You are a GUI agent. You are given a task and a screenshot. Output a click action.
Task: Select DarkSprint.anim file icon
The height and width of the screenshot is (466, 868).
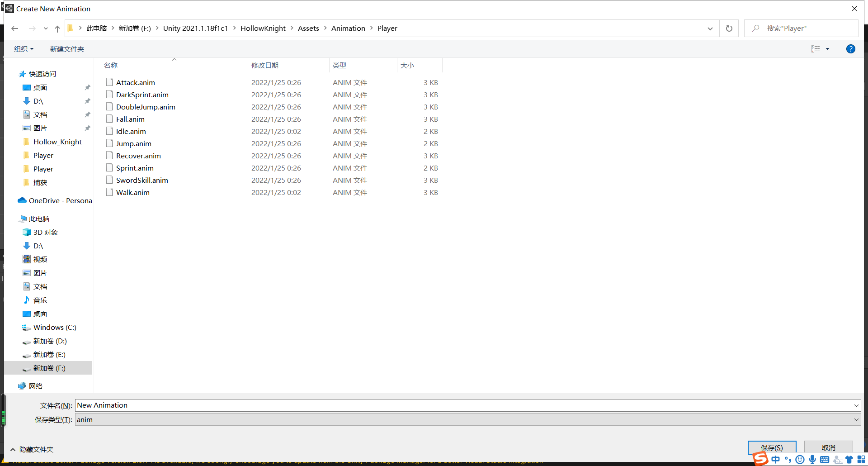tap(109, 94)
